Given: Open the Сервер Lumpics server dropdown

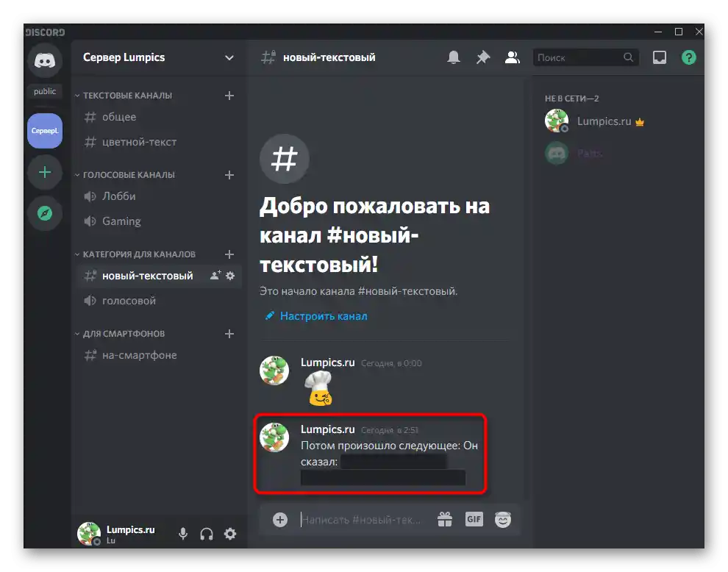Looking at the screenshot, I should tap(158, 57).
